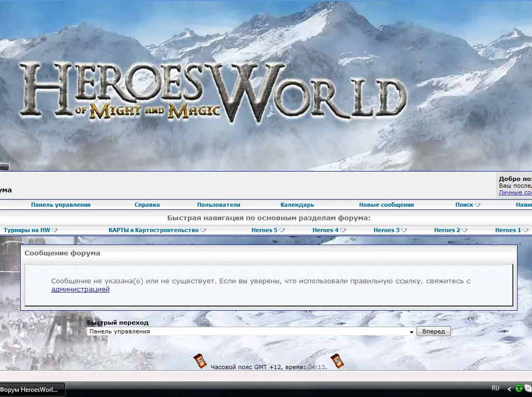
Task: Click left scroll icon near timezone text
Action: coord(200,361)
